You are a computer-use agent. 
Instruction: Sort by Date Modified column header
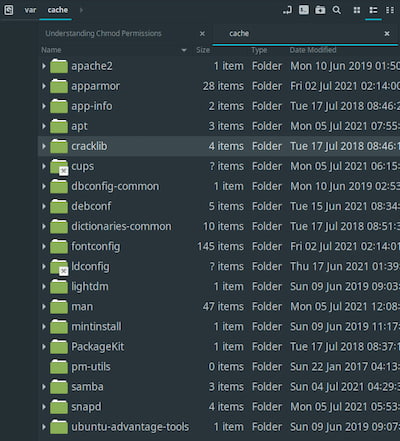click(x=313, y=50)
